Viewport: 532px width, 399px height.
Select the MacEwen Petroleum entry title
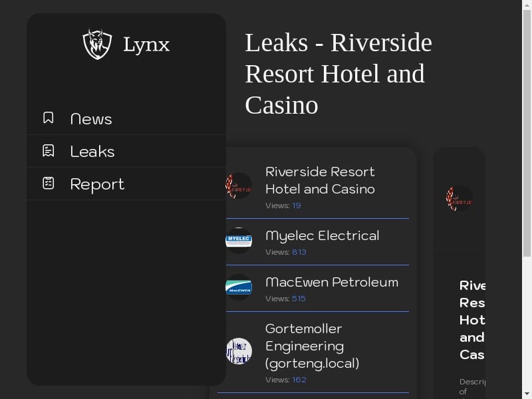(x=332, y=282)
